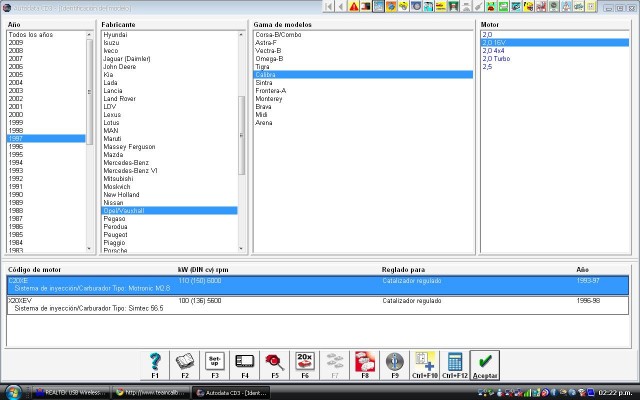Viewport: 640px width, 400px height.
Task: Open the F9 information button
Action: point(395,365)
